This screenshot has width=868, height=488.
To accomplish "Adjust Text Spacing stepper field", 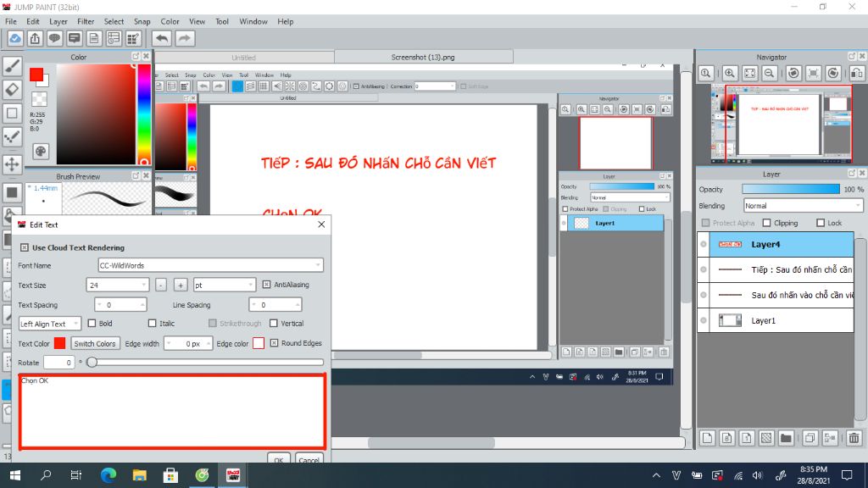I will click(x=120, y=305).
